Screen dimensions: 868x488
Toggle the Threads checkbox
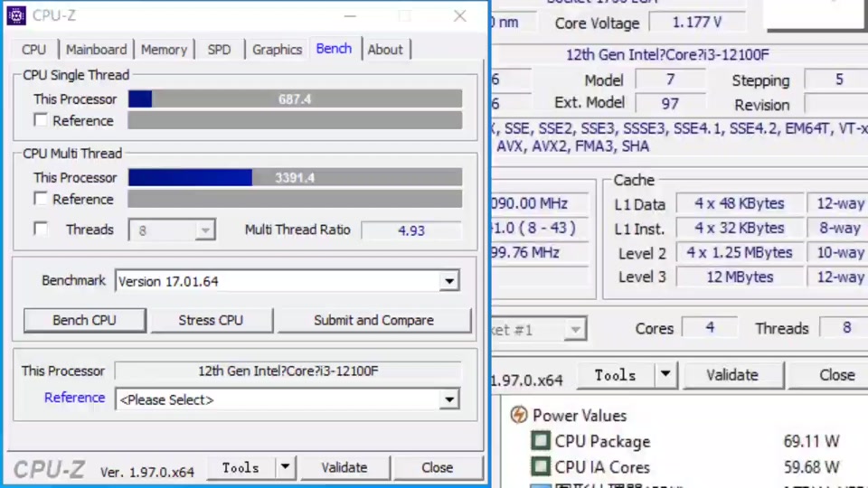click(41, 230)
